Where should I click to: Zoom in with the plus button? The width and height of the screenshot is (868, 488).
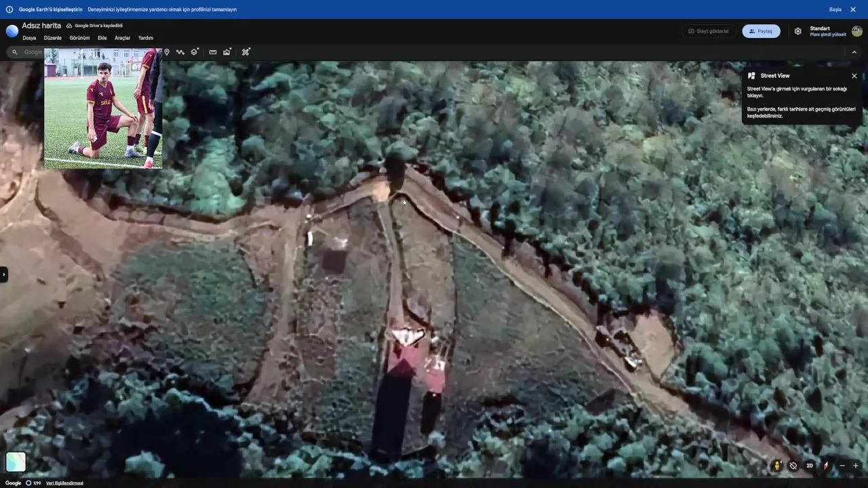[x=856, y=466]
